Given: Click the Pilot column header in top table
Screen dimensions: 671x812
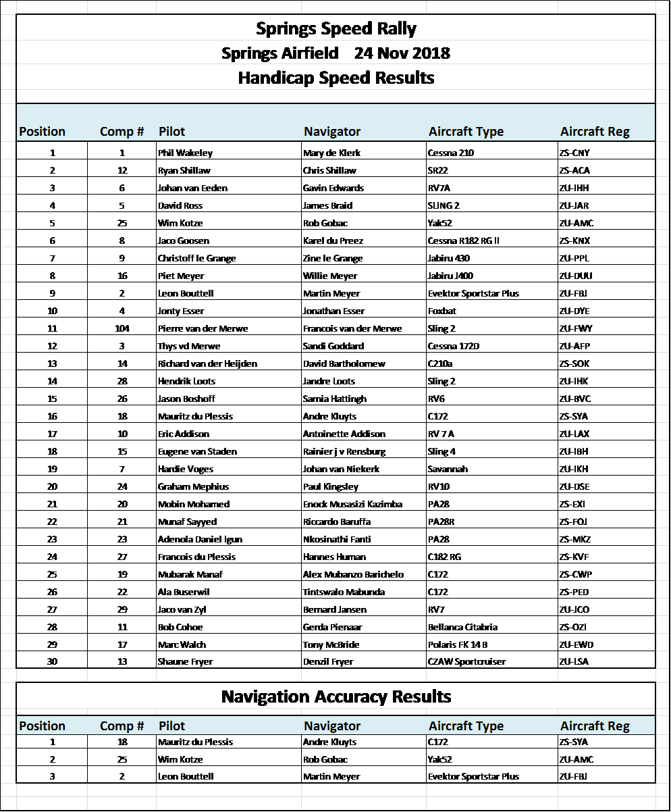Looking at the screenshot, I should (x=171, y=132).
